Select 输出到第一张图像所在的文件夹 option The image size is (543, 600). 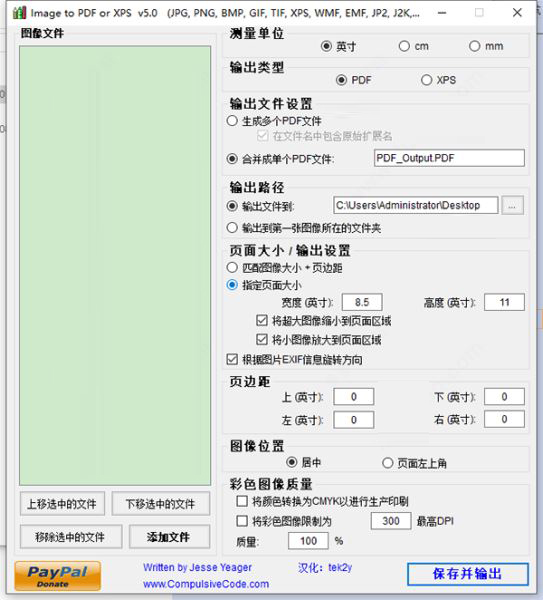[x=232, y=228]
